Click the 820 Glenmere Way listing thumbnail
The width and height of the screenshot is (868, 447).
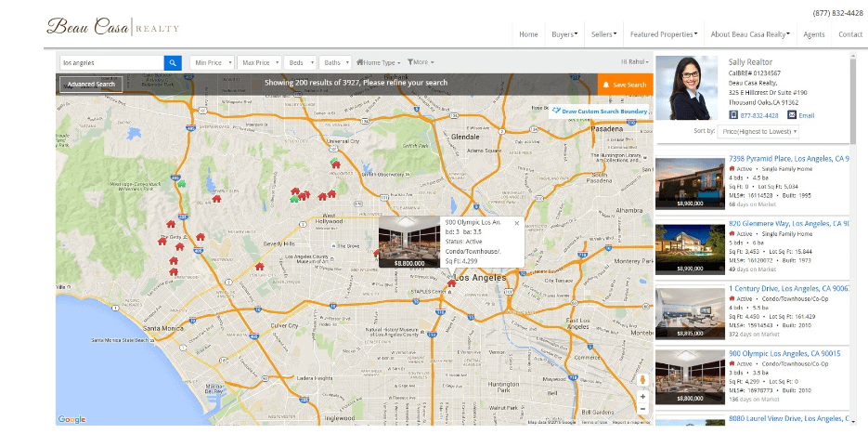point(690,249)
